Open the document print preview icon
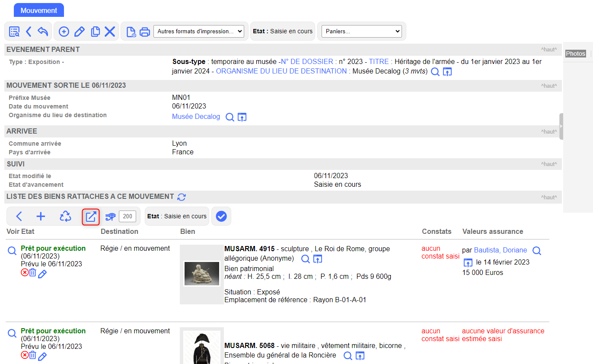593x364 pixels. coord(131,32)
